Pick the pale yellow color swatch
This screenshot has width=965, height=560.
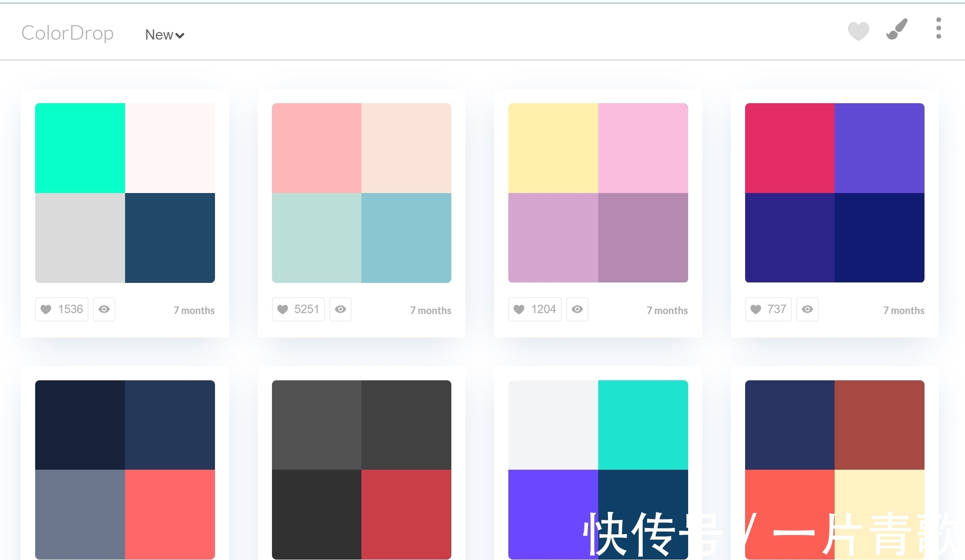tap(553, 148)
